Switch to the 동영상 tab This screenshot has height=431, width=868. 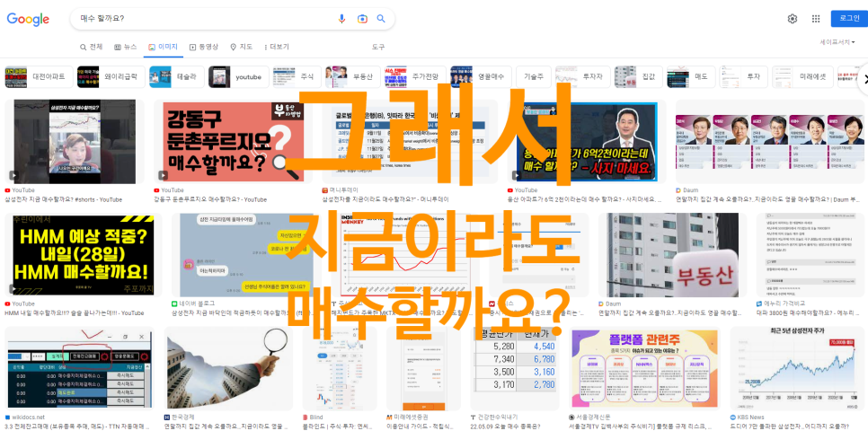coord(204,47)
